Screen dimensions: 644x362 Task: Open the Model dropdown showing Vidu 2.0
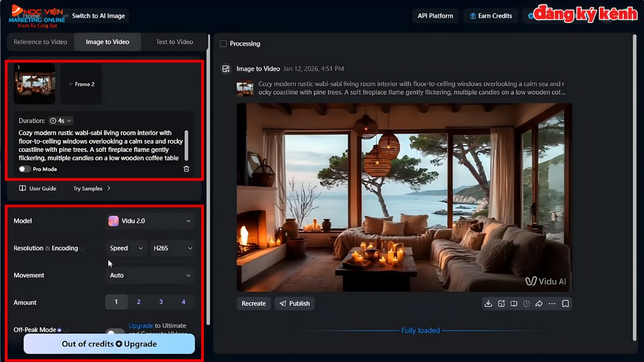coord(149,220)
